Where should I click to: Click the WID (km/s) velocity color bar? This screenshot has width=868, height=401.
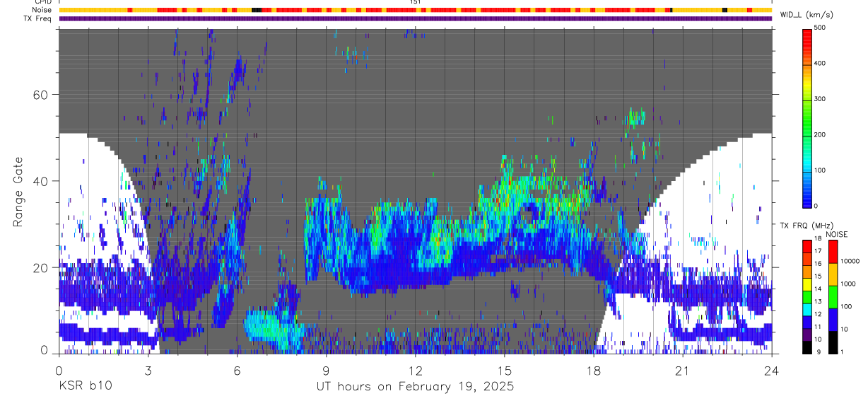[807, 117]
